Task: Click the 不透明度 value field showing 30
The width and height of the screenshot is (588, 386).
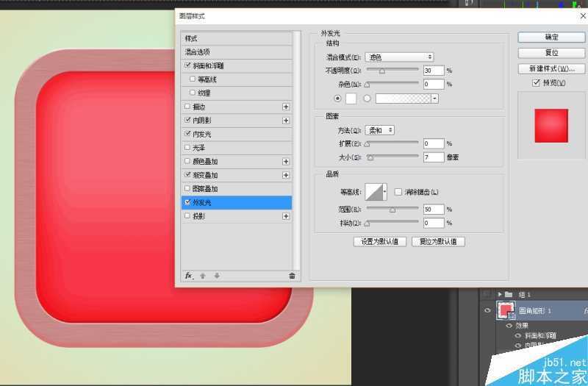Action: [434, 71]
